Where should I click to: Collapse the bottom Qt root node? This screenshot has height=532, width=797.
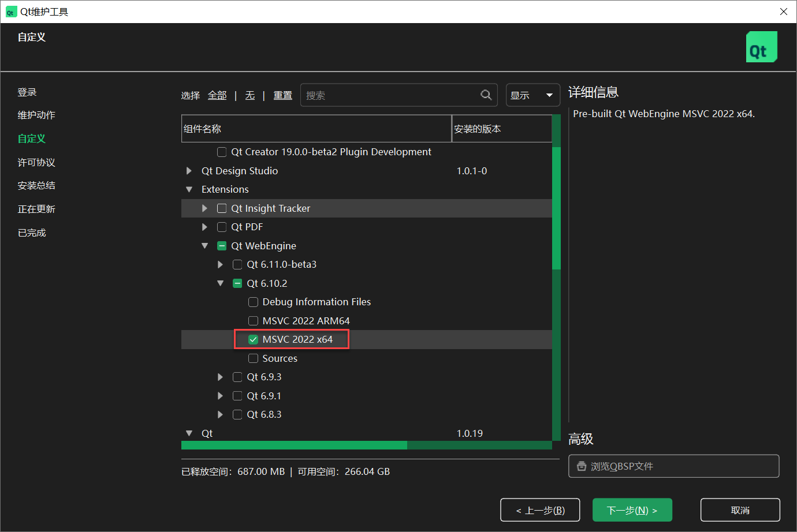click(x=189, y=433)
